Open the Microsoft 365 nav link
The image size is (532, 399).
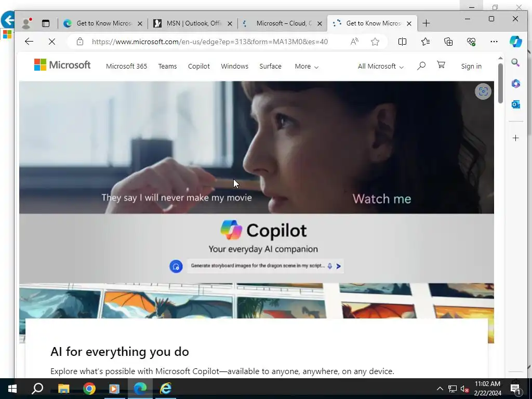coord(127,66)
